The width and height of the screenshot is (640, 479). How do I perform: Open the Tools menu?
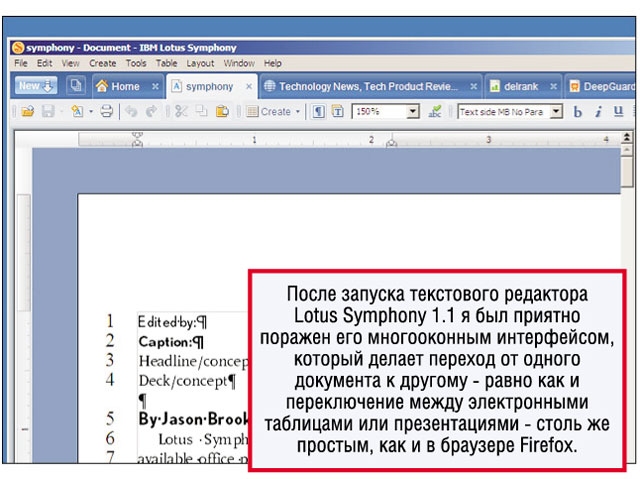tap(136, 63)
